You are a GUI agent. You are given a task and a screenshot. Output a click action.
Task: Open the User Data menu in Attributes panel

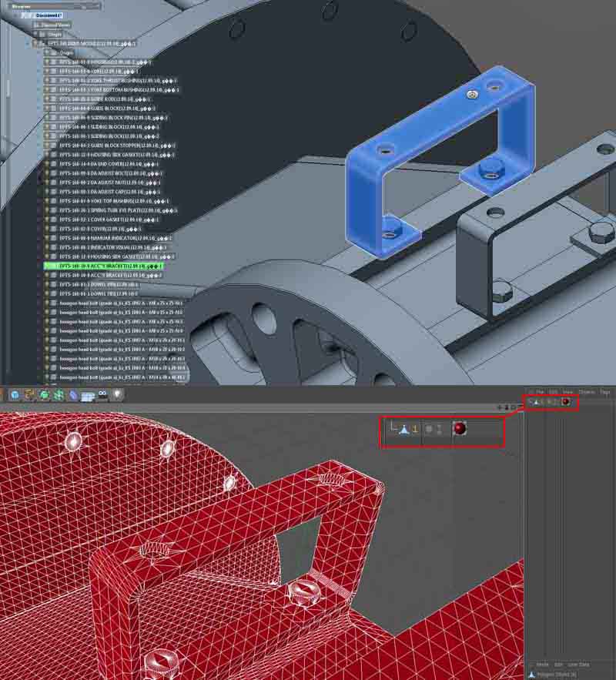[578, 665]
